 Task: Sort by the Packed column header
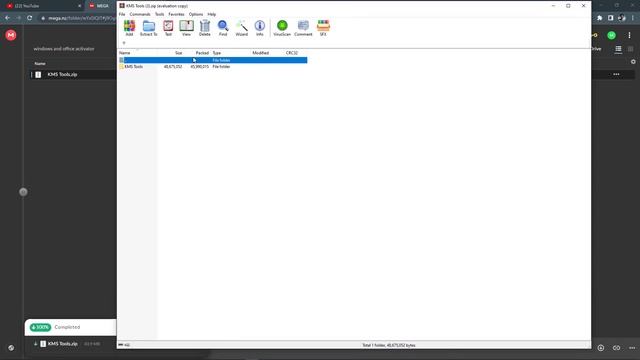tap(202, 53)
